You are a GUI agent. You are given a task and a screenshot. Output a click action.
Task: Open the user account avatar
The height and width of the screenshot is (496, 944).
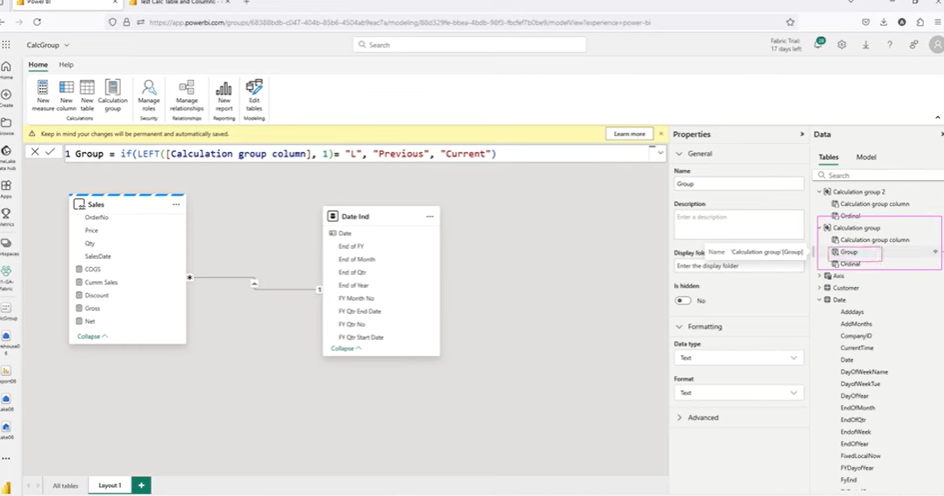click(937, 45)
